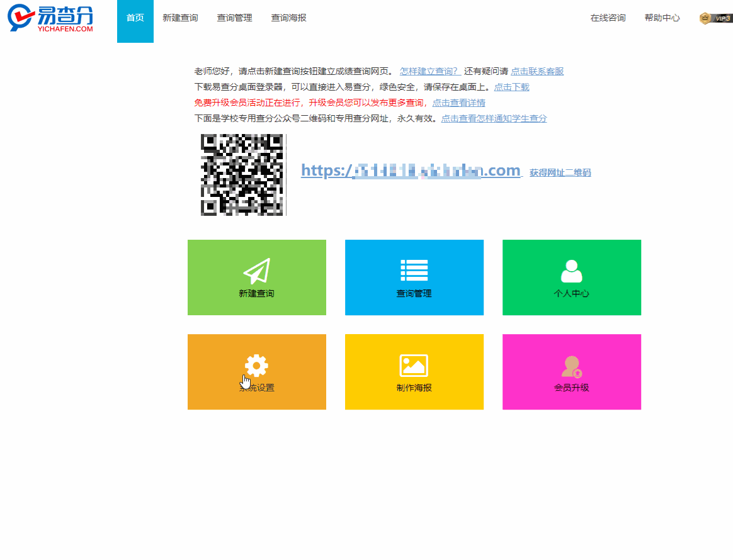The height and width of the screenshot is (560, 733).
Task: Click the Yichafen logo
Action: click(x=50, y=18)
